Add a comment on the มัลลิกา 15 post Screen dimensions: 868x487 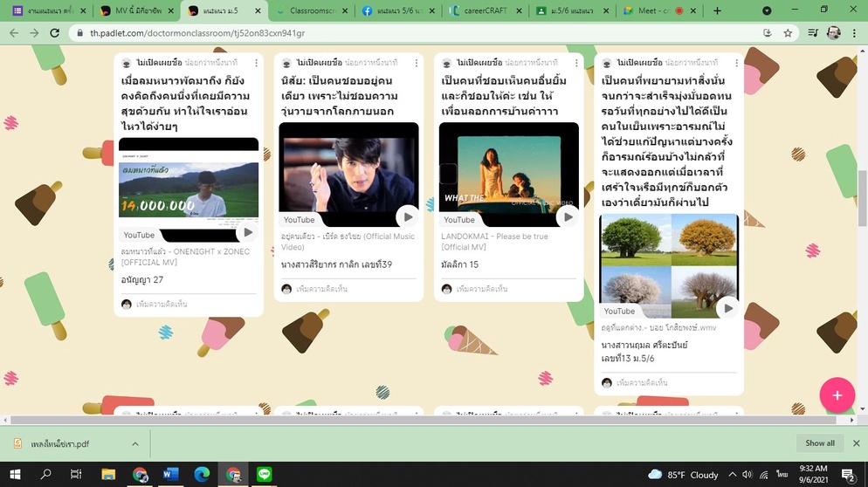point(482,289)
